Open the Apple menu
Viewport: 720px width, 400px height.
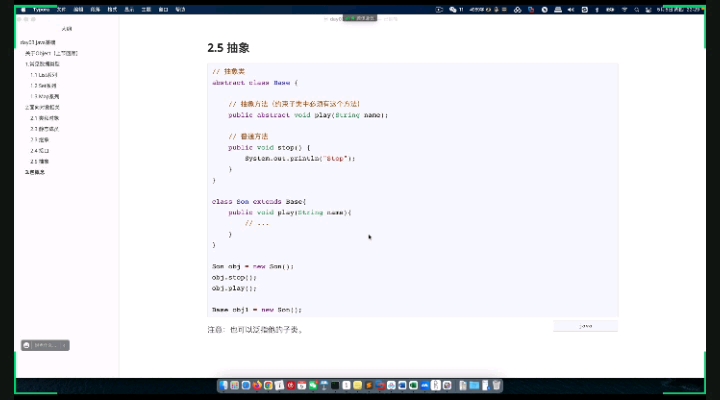tap(23, 9)
